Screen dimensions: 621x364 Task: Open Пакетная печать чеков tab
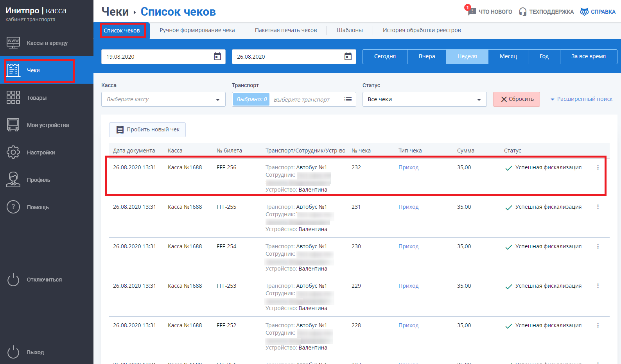tap(286, 30)
